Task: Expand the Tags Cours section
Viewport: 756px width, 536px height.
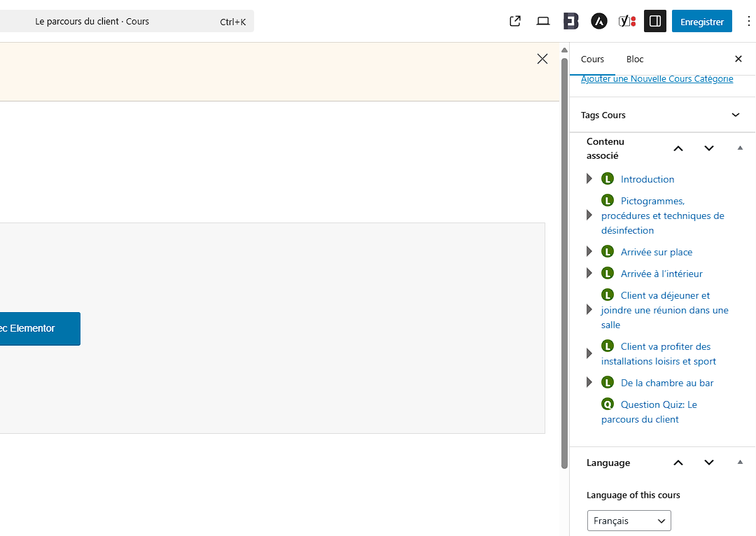Action: point(736,115)
